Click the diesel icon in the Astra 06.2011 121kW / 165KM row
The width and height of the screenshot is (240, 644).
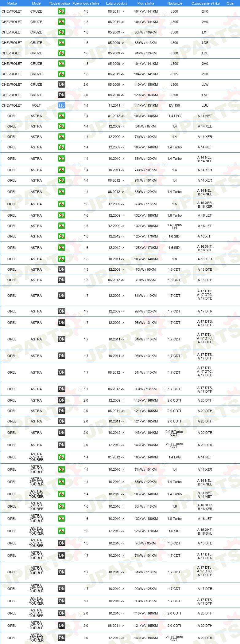tap(62, 411)
